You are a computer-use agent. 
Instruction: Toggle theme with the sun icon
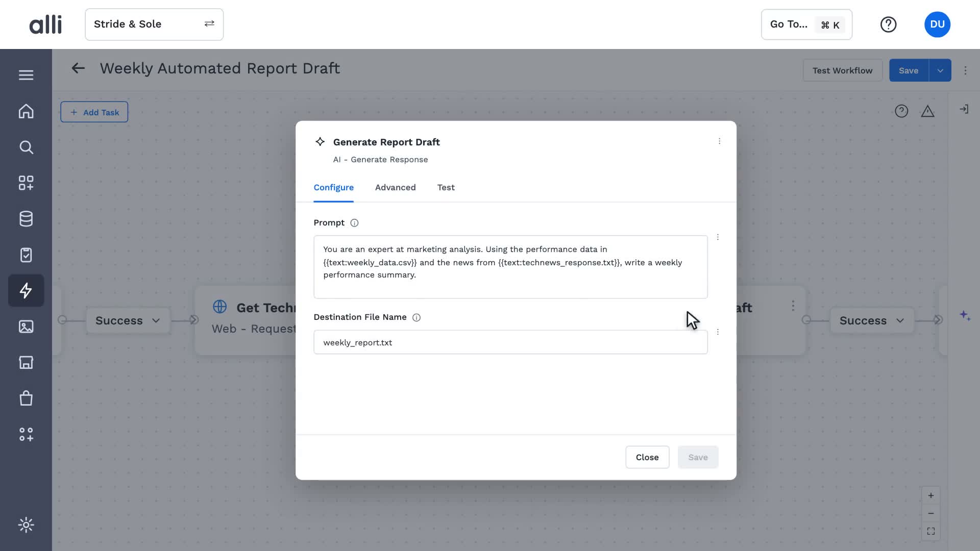pos(26,525)
